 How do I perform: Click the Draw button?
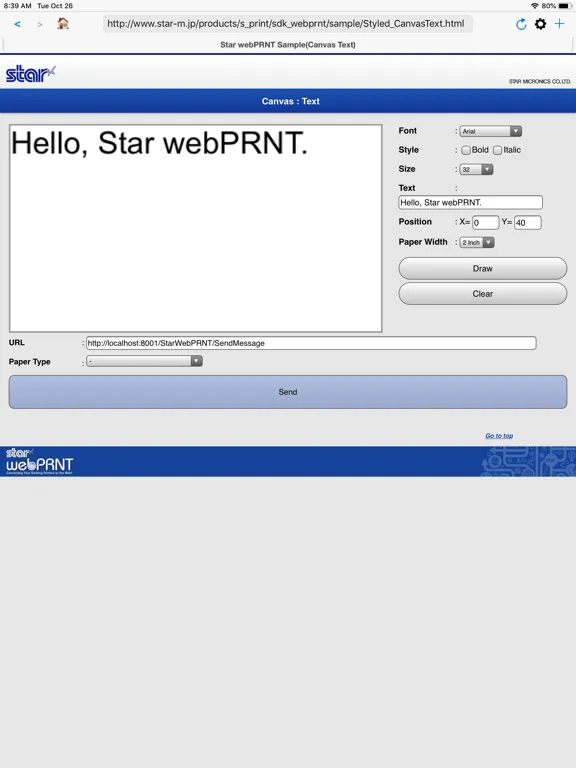(483, 268)
